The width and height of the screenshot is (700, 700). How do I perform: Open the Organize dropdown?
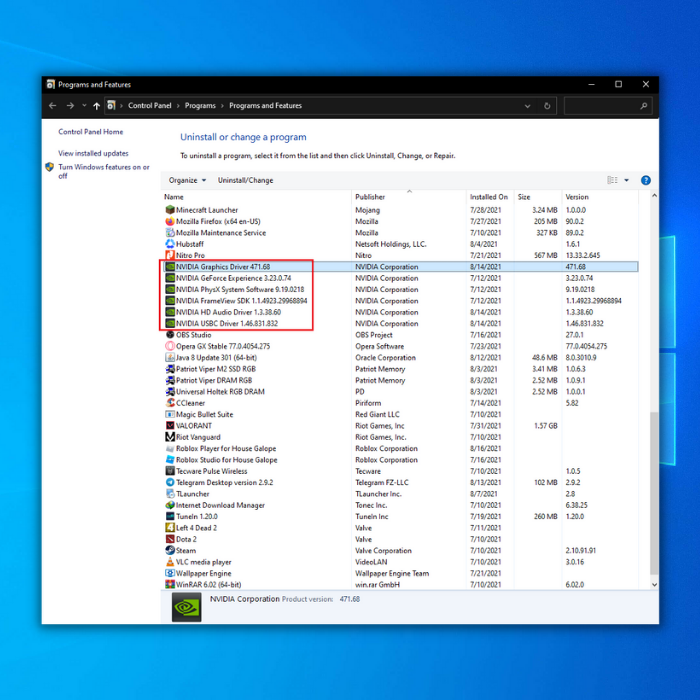coord(187,180)
